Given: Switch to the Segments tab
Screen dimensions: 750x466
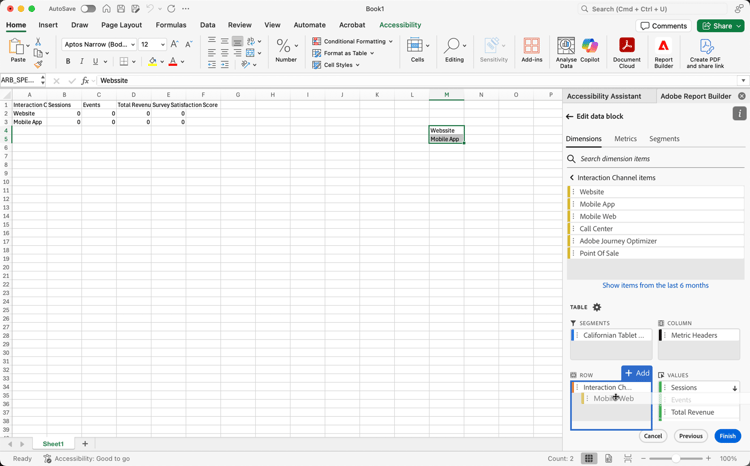Looking at the screenshot, I should 664,139.
